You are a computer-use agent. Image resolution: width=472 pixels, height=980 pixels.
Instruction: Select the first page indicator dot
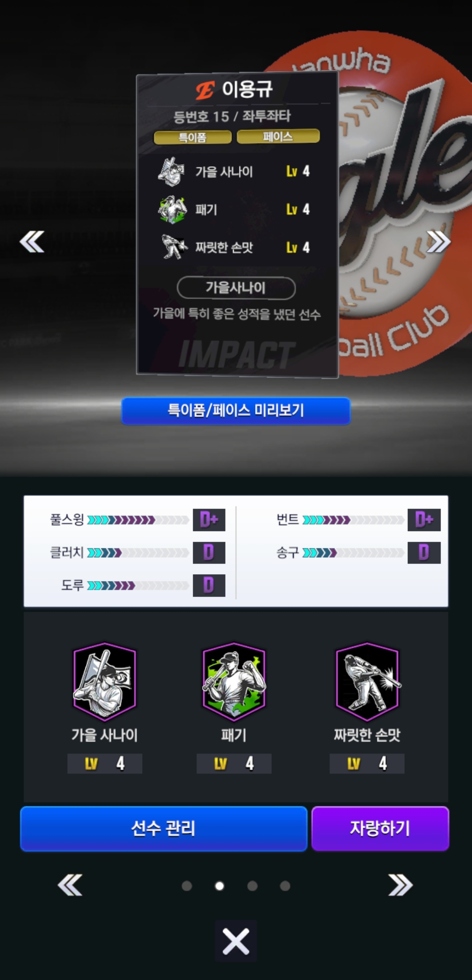187,886
